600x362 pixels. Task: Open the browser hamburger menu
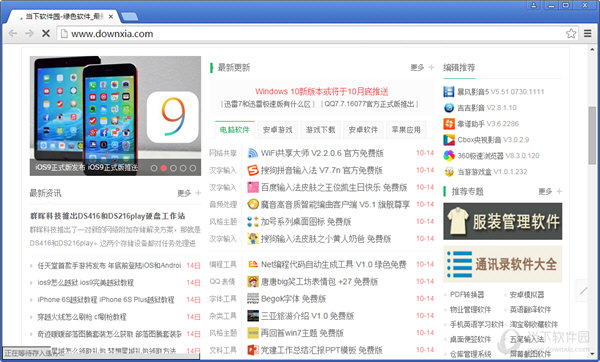(x=588, y=34)
